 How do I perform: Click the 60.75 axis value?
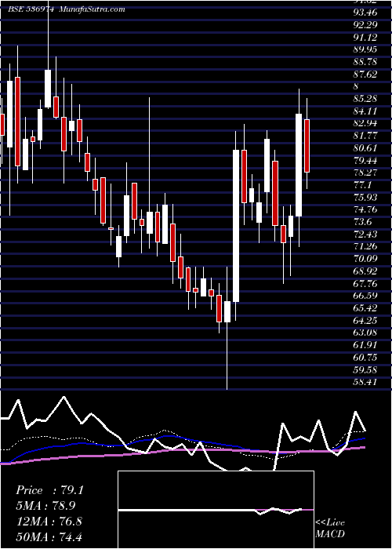click(365, 357)
